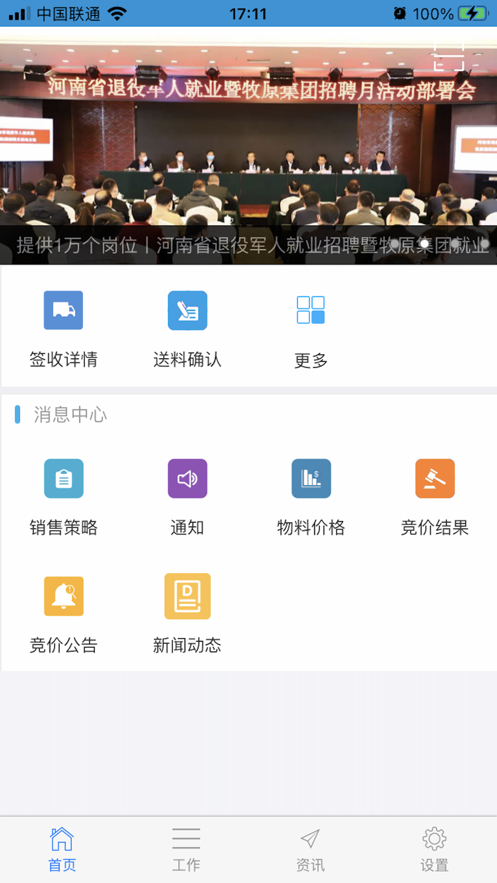Tap the 通知 label

point(187,528)
